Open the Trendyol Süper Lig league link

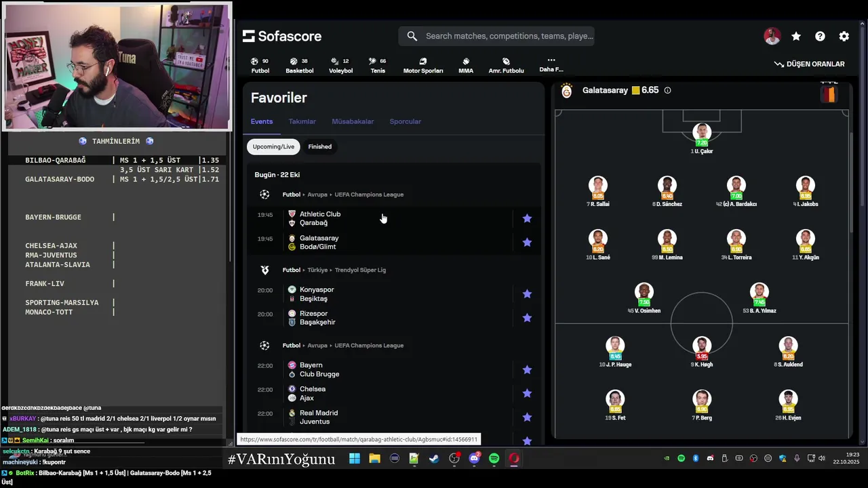tap(360, 270)
